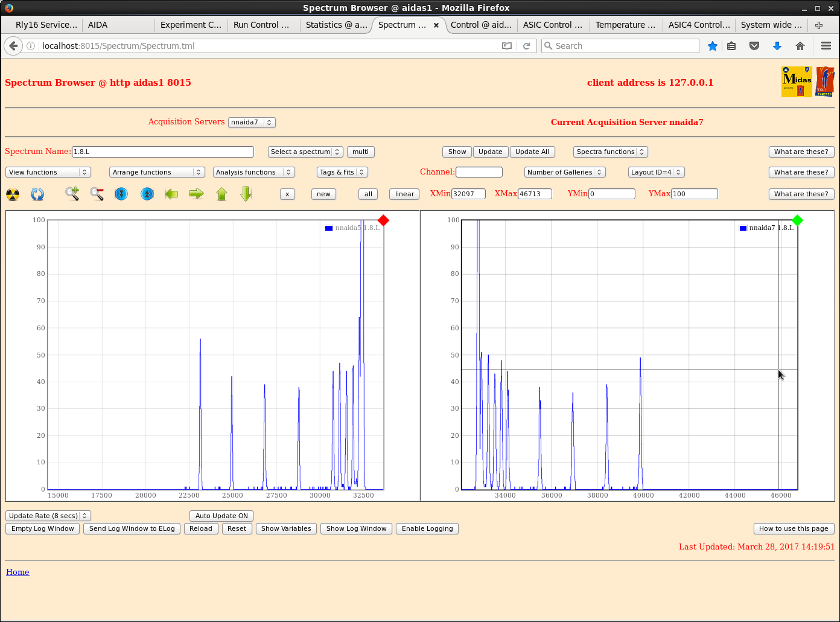Image resolution: width=840 pixels, height=622 pixels.
Task: Switch to the ASIC Control tab
Action: tap(553, 25)
